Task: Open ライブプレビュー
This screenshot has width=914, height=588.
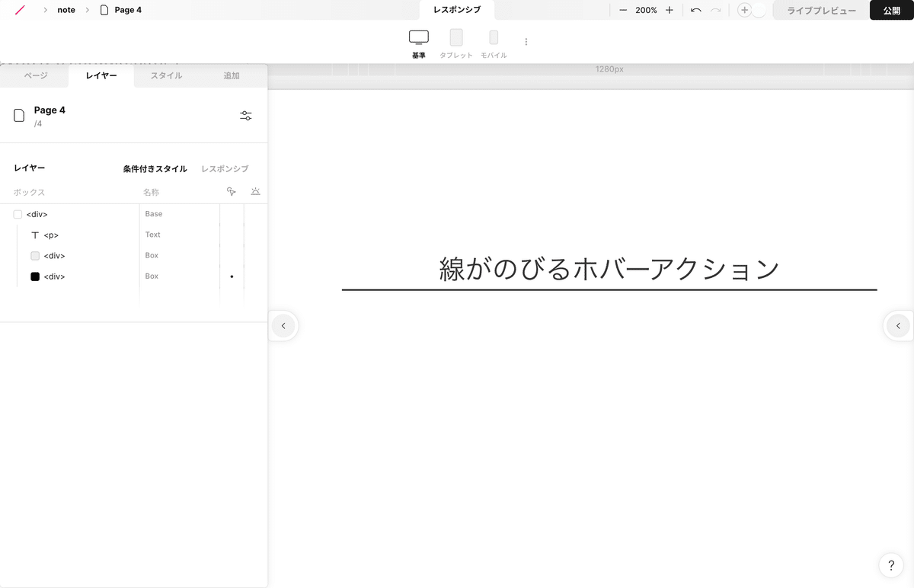Action: tap(821, 10)
